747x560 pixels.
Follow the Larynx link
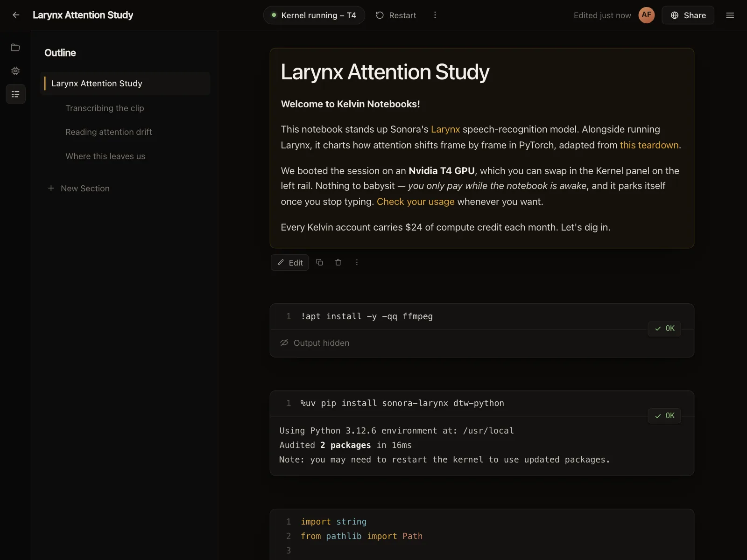[445, 129]
